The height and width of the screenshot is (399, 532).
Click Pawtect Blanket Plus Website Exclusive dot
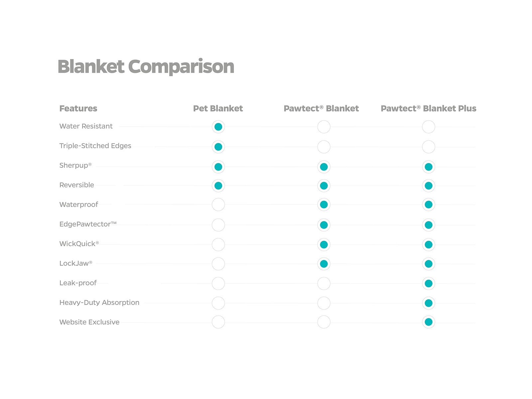pyautogui.click(x=428, y=322)
